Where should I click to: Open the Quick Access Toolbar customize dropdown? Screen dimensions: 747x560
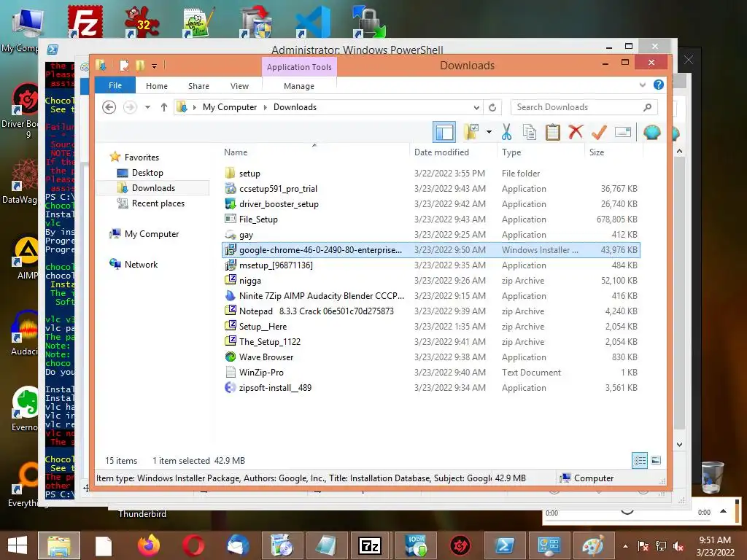155,66
